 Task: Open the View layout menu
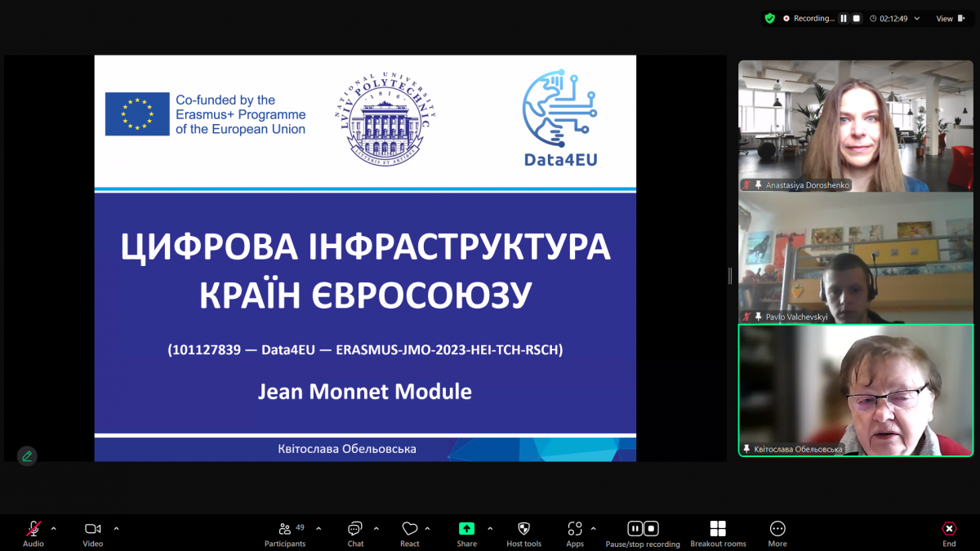coord(949,18)
